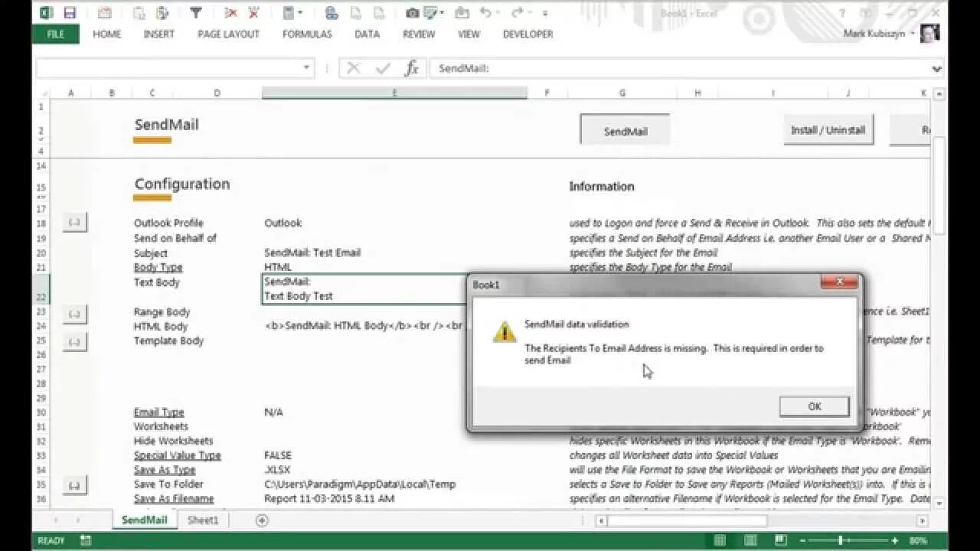
Task: Click the underlined Body Type label
Action: click(158, 267)
